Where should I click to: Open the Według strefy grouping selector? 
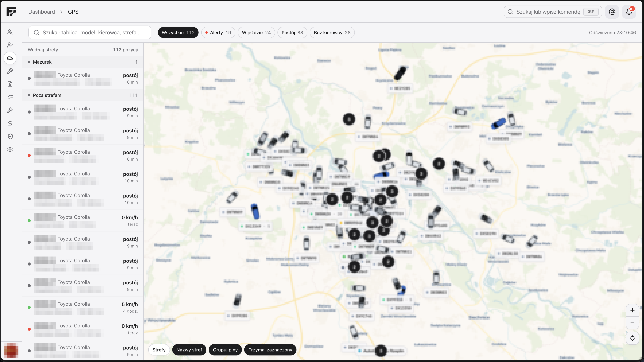(x=43, y=50)
